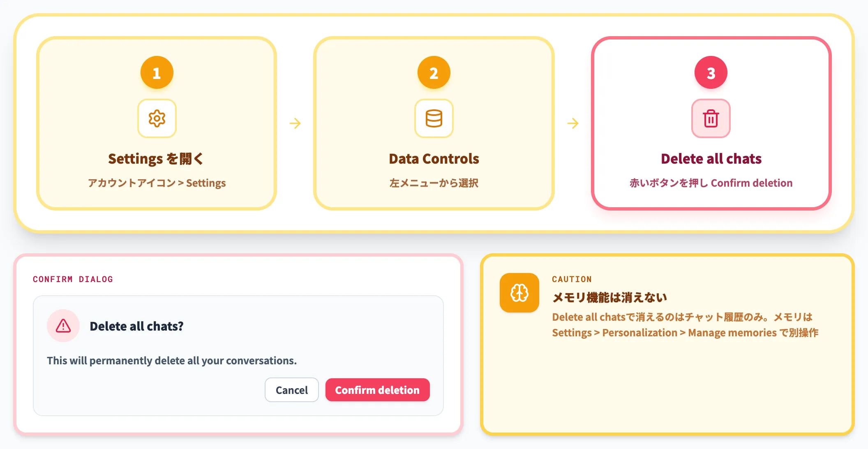This screenshot has width=868, height=449.
Task: Click the warning triangle icon in dialog
Action: [x=63, y=326]
